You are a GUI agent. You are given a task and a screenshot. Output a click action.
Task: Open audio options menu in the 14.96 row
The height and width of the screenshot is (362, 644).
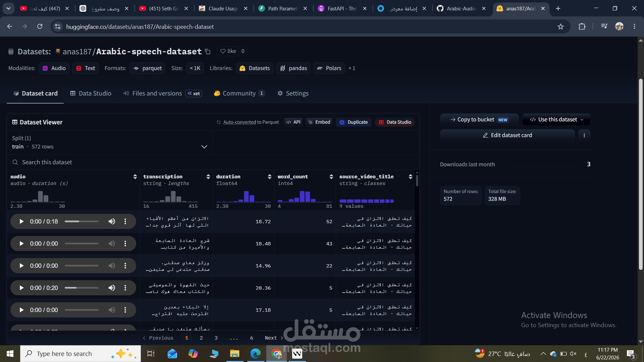[125, 266]
